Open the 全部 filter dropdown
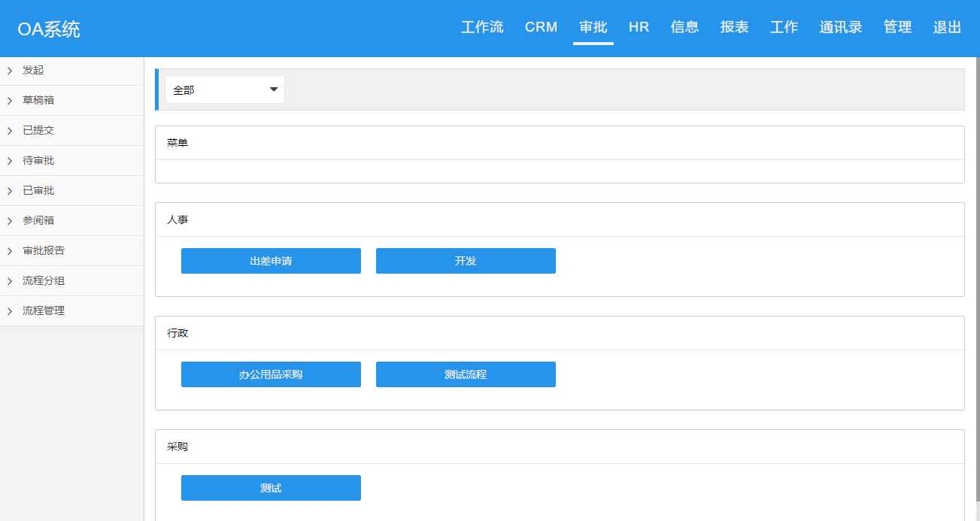 (225, 89)
